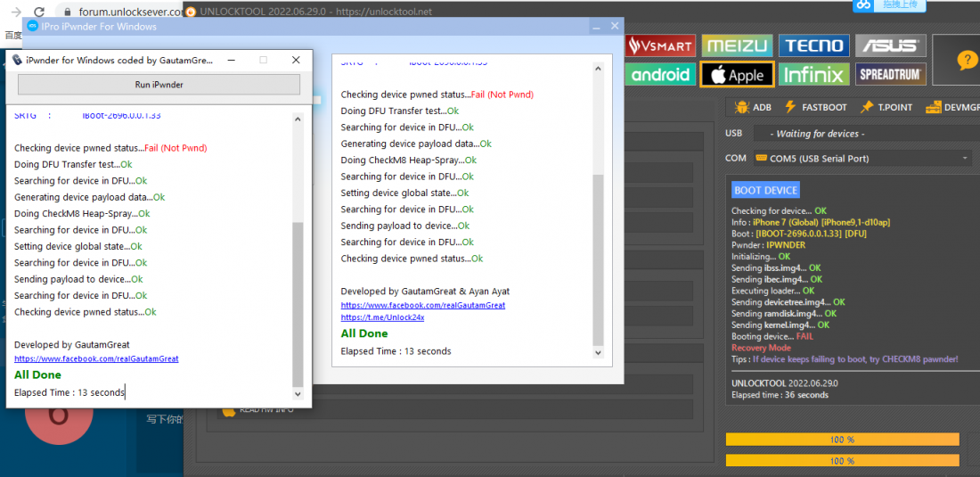
Task: Click the IPro log scroll-up arrow
Action: 598,69
